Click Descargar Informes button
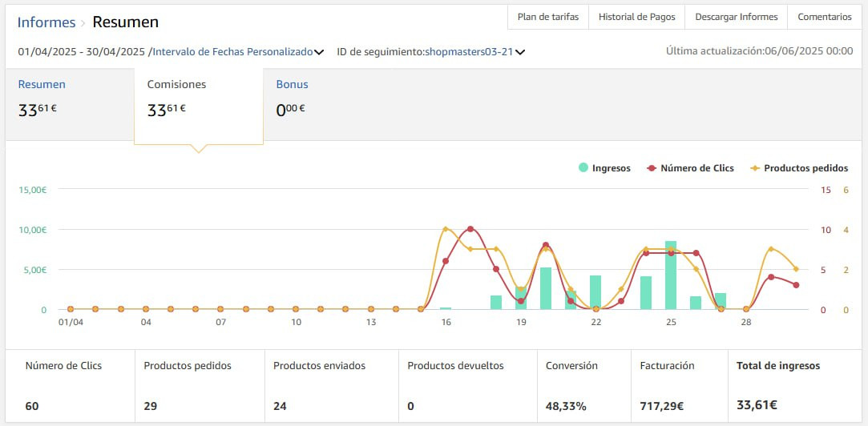 [736, 17]
